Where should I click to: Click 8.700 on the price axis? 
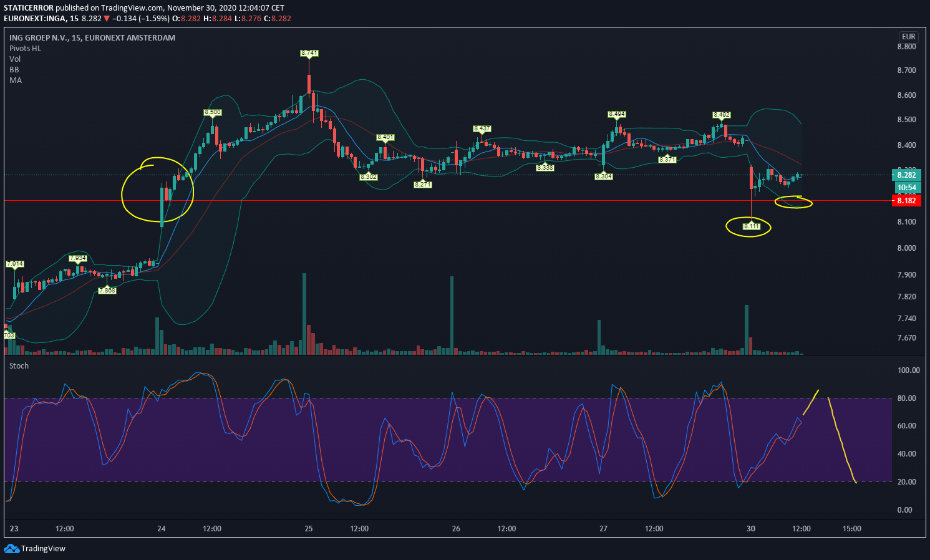pyautogui.click(x=906, y=70)
